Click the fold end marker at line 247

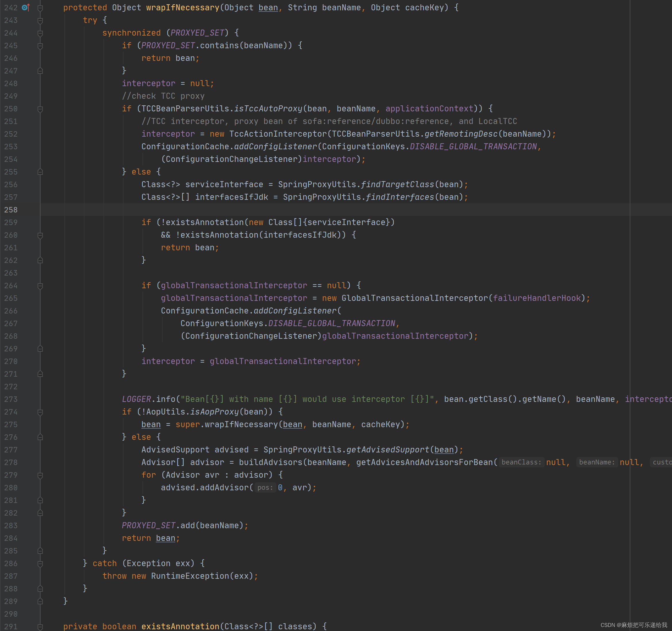(x=40, y=71)
